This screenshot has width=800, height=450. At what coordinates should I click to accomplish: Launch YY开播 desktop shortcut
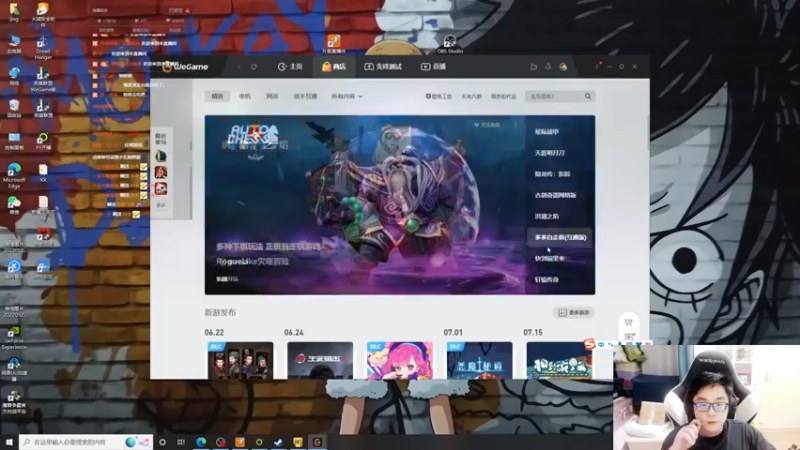(43, 141)
